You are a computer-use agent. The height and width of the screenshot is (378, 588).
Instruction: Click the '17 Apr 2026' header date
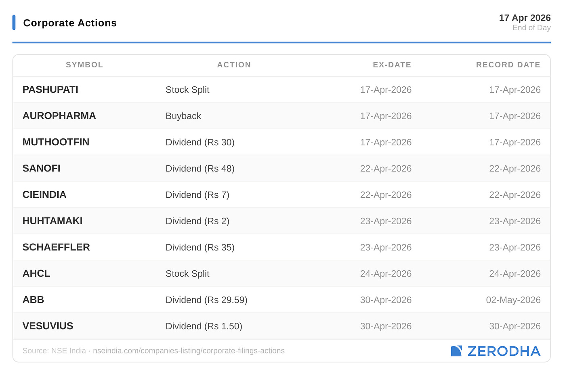pos(525,18)
